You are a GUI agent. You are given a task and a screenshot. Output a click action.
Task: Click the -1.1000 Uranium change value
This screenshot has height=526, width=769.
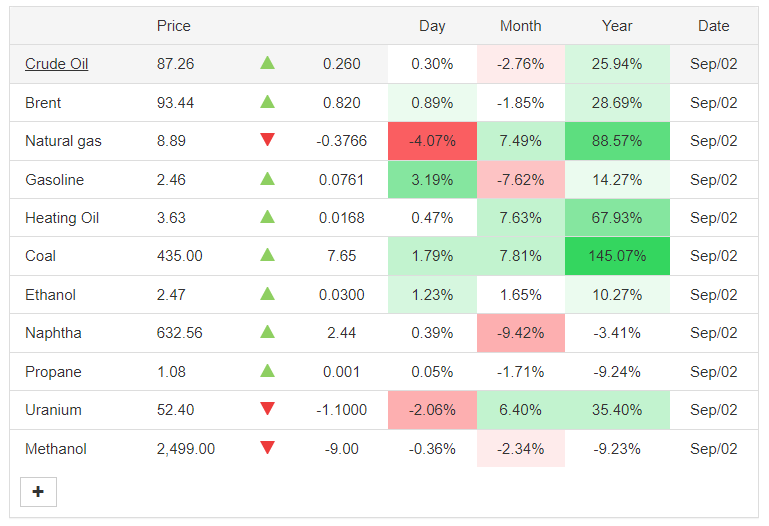[x=341, y=410]
